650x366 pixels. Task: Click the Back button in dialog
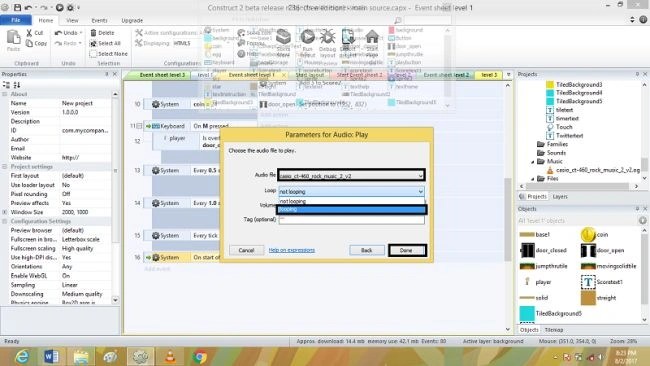(367, 250)
